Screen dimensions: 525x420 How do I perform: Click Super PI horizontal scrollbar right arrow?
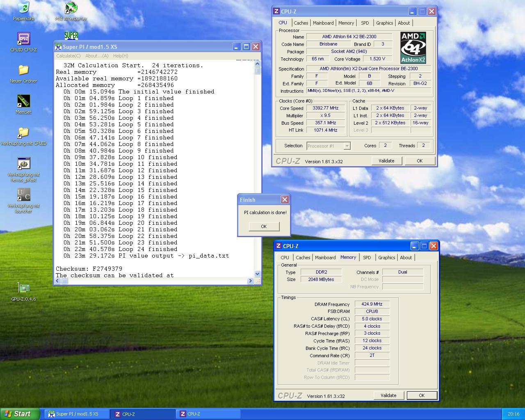click(x=250, y=281)
